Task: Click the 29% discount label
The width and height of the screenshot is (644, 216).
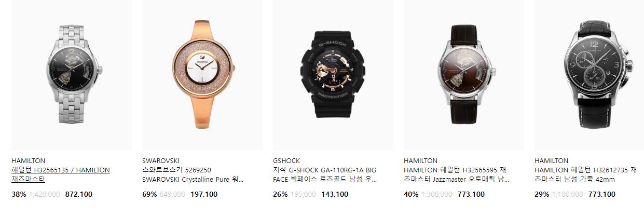Action: [x=542, y=195]
